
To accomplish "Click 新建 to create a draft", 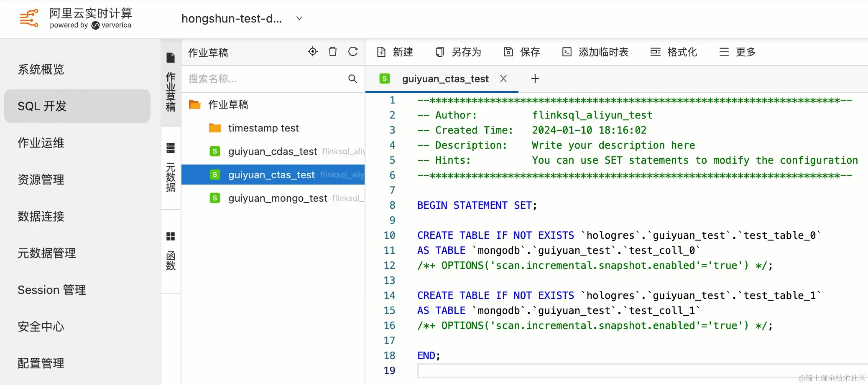I will pos(395,52).
